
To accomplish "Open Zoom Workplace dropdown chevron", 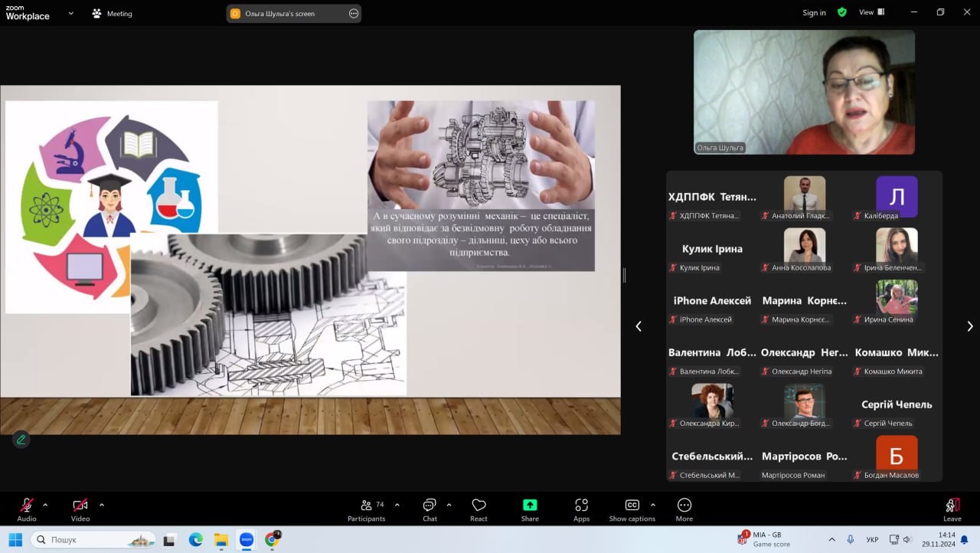I will click(x=71, y=13).
